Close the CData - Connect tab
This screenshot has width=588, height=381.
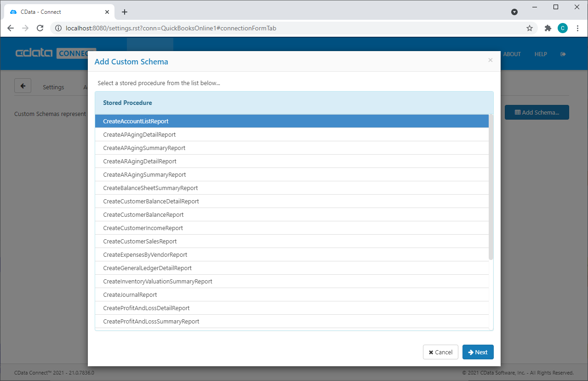pos(107,12)
